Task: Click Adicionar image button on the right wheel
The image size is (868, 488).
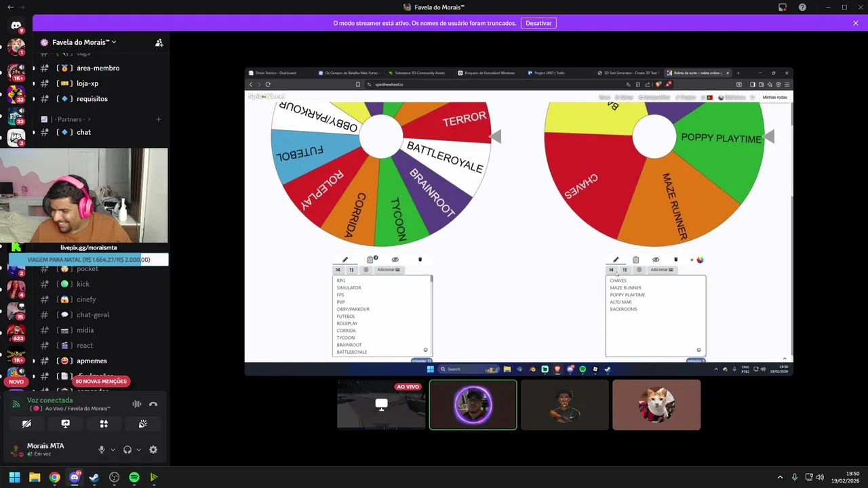Action: point(662,270)
